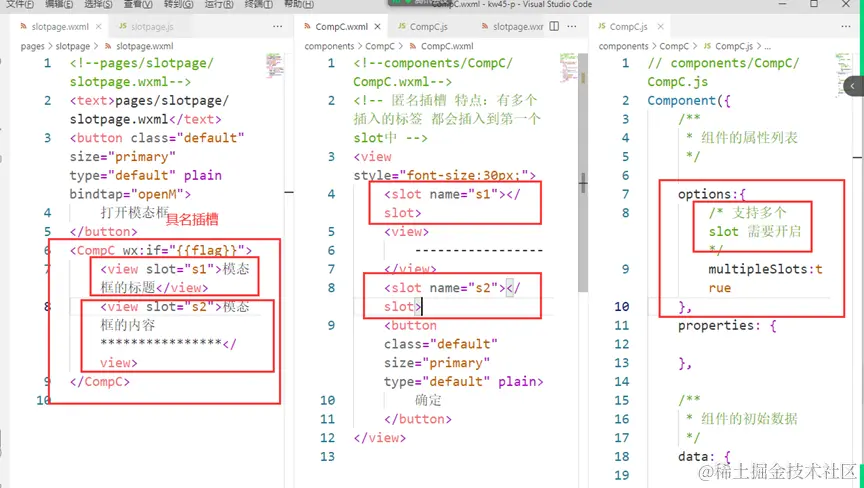The height and width of the screenshot is (488, 864).
Task: Open More Actions menu of right editor group
Action: [x=846, y=26]
